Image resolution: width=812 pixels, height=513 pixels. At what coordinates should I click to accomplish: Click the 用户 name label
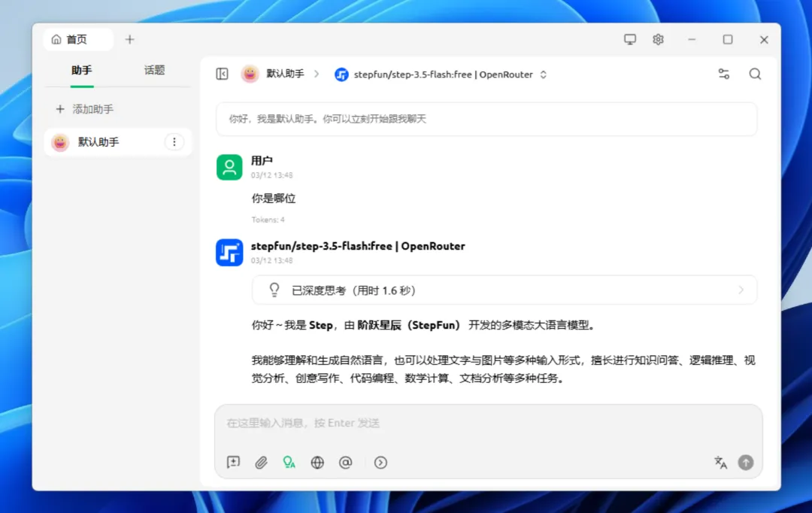click(262, 161)
